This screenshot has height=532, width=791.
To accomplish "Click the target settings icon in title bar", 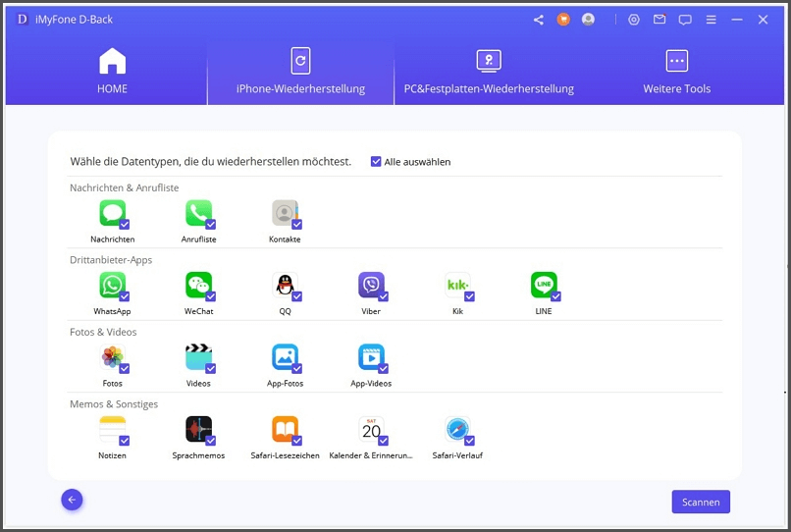I will pyautogui.click(x=634, y=20).
